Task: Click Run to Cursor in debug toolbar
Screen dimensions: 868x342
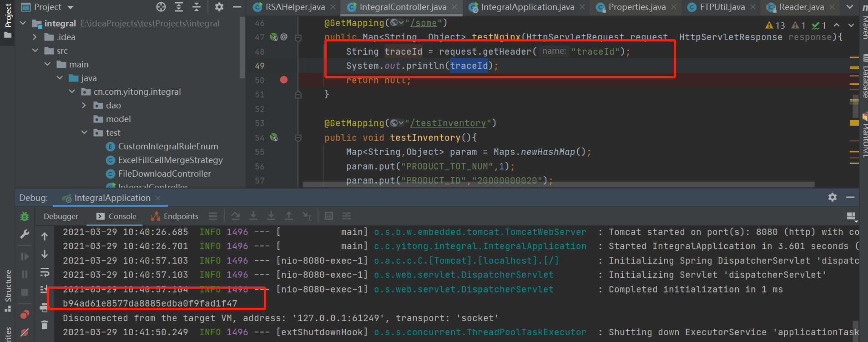Action: (307, 216)
